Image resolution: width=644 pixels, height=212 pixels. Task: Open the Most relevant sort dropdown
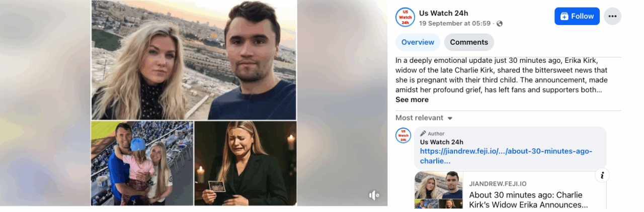pos(424,118)
